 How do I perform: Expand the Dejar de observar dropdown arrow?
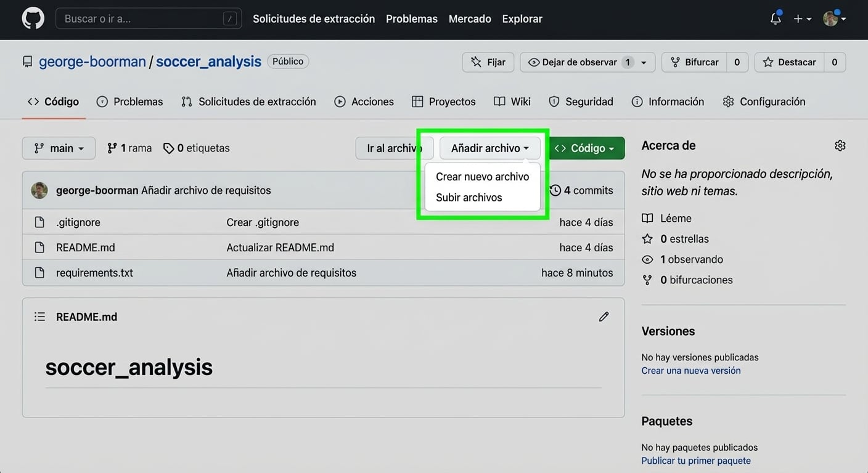(x=644, y=62)
